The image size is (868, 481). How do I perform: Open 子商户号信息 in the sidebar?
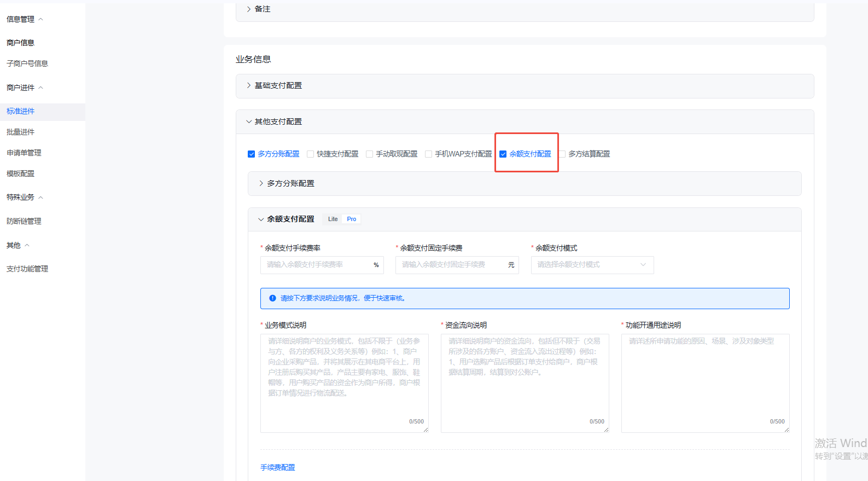click(x=27, y=63)
